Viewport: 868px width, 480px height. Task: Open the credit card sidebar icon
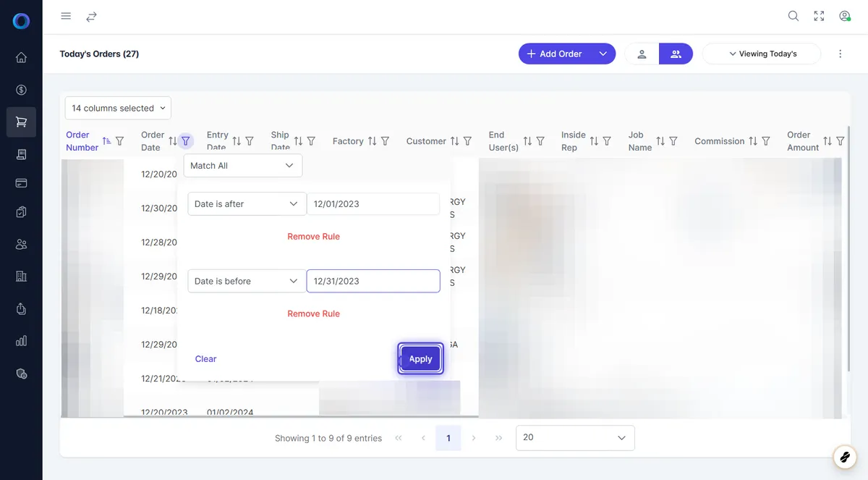pos(21,183)
